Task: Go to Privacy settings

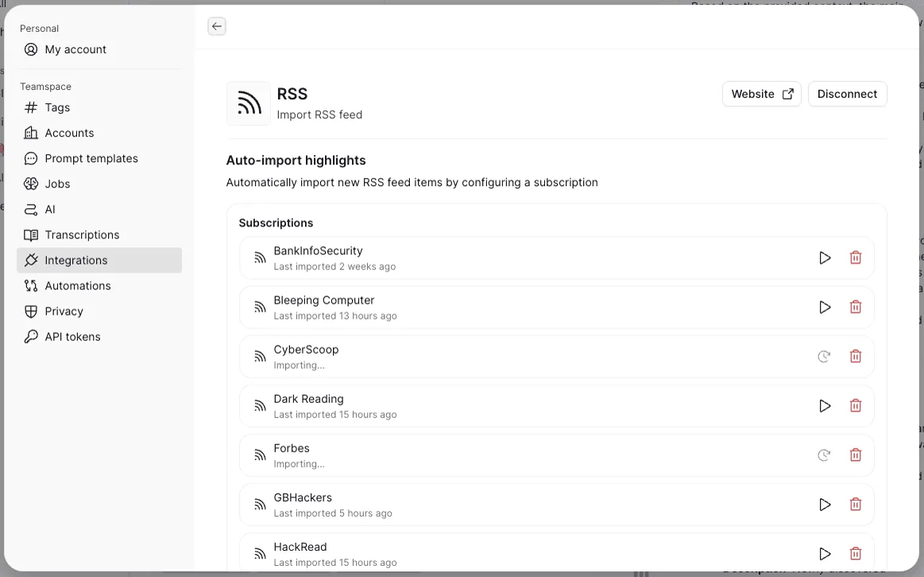Action: pyautogui.click(x=99, y=311)
